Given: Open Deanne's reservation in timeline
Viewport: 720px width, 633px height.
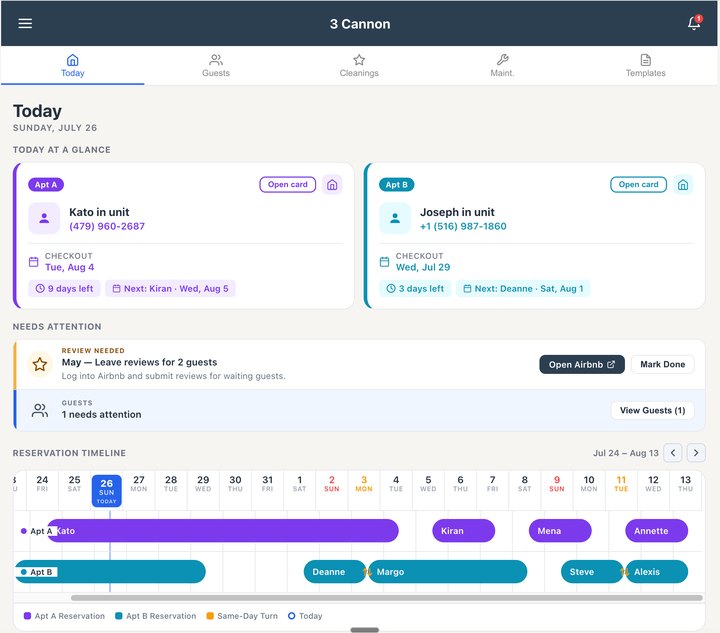Looking at the screenshot, I should tap(335, 572).
